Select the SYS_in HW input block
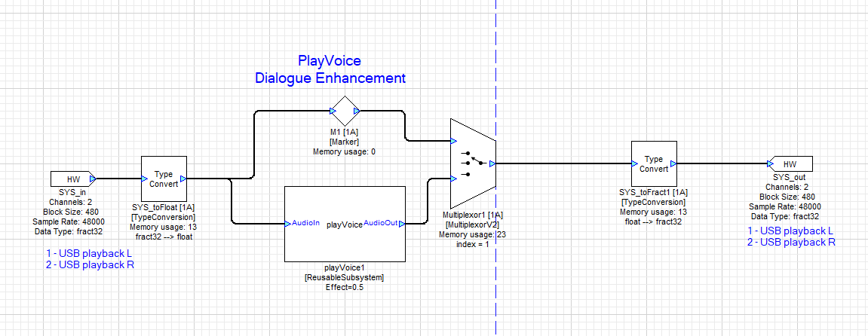868x336 pixels. tap(72, 179)
